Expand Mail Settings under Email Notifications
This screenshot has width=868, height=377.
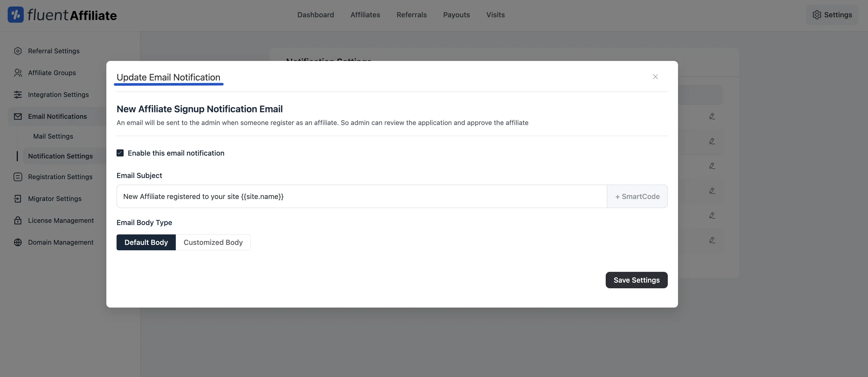[x=53, y=136]
